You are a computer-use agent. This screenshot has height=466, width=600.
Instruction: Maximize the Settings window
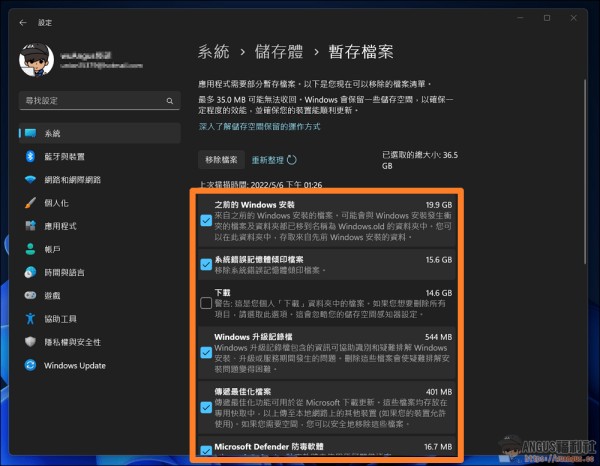[x=547, y=18]
